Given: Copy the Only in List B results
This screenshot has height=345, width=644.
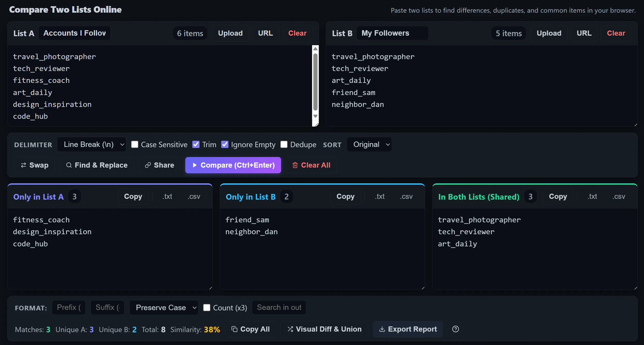Looking at the screenshot, I should point(346,197).
